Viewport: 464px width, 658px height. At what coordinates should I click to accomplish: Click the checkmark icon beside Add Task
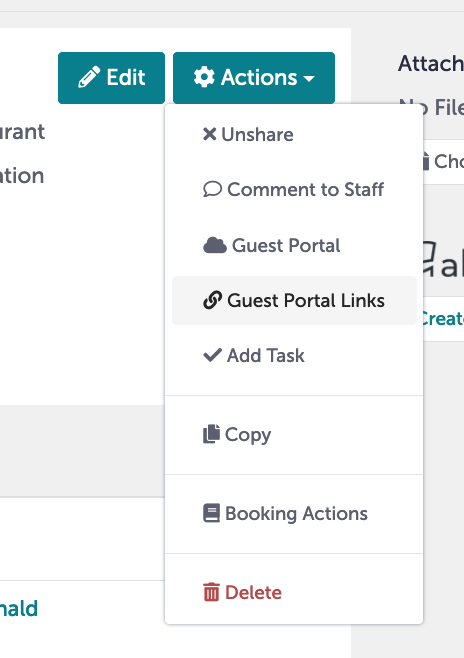point(212,355)
